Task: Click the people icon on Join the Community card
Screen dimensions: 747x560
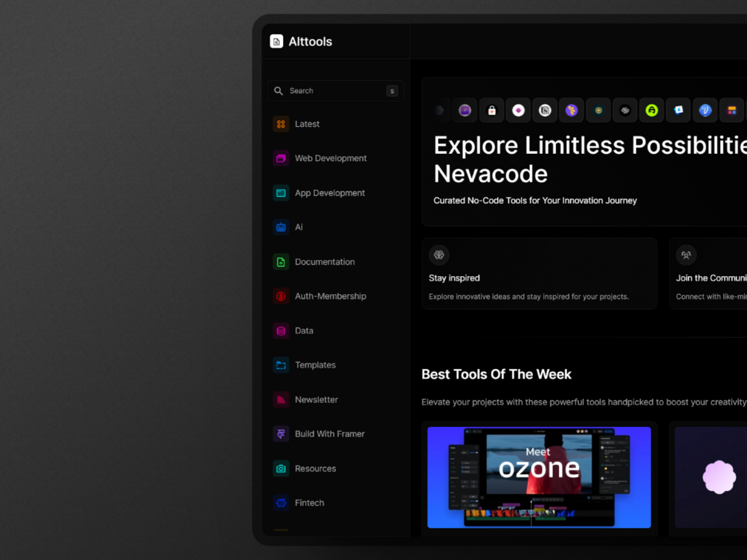Action: click(686, 255)
